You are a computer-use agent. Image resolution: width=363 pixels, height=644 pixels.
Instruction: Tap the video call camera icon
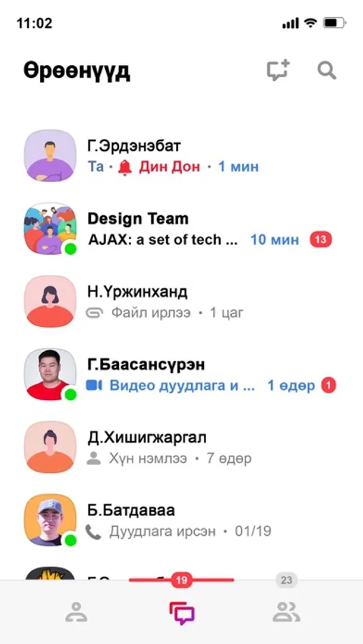click(x=94, y=386)
